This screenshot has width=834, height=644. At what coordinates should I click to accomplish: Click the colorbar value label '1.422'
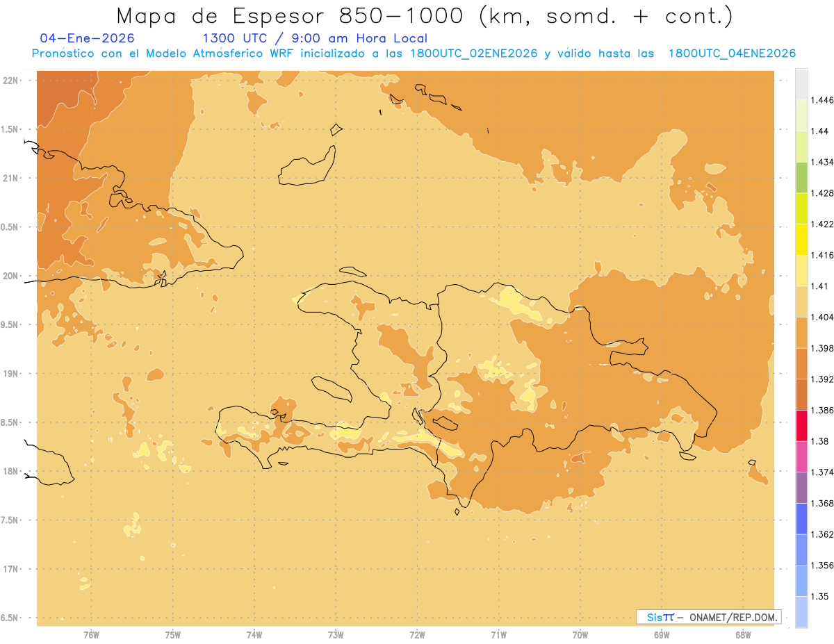822,224
